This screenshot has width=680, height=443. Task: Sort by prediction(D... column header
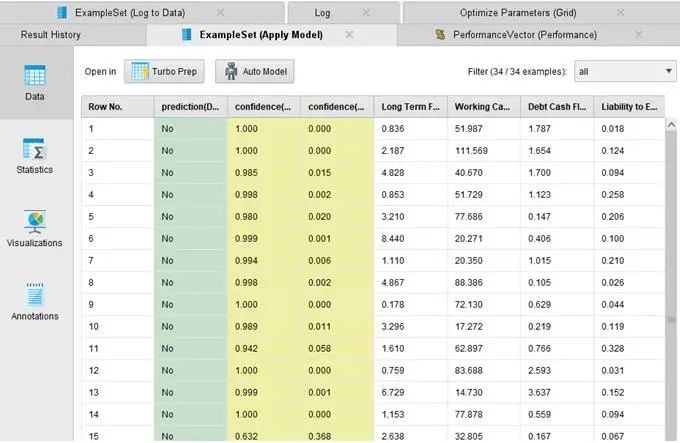click(190, 107)
